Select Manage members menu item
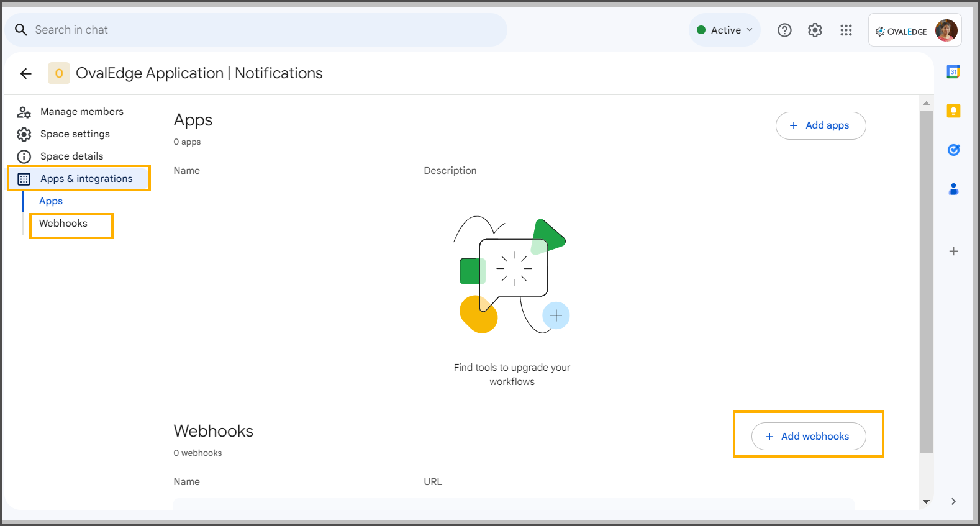The width and height of the screenshot is (980, 526). (81, 112)
